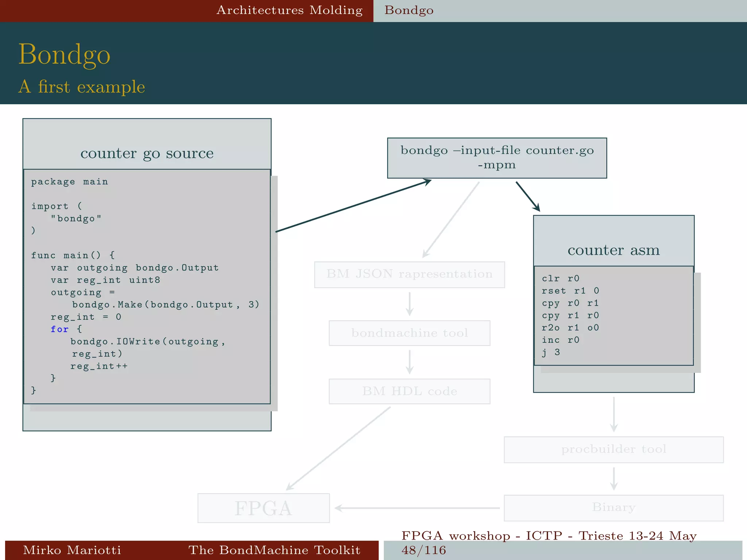Click the Mirko Mariotti author footer

click(x=72, y=550)
